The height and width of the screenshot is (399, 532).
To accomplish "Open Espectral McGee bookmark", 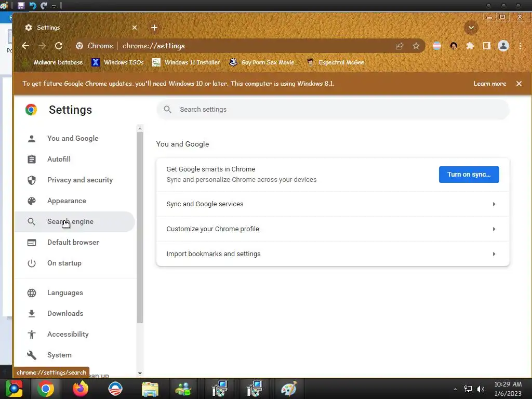I will point(336,62).
